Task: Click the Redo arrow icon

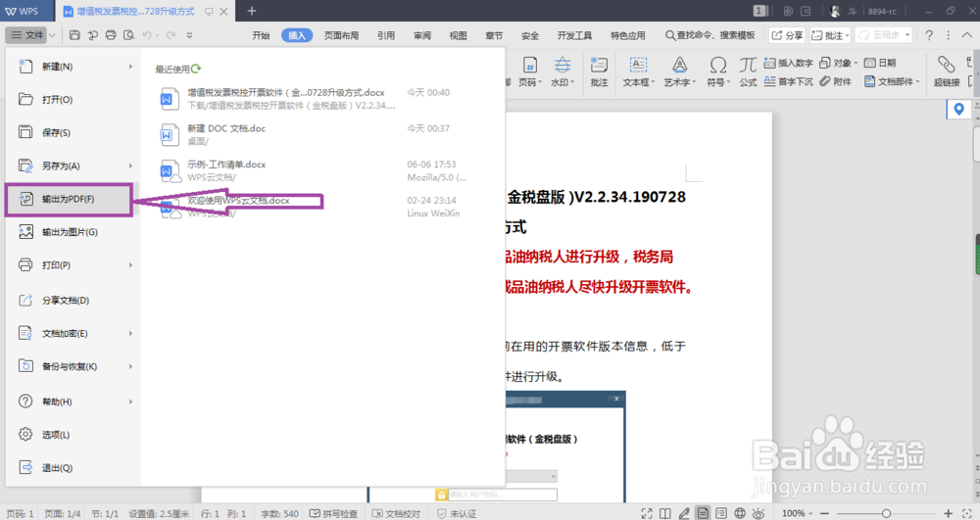Action: pyautogui.click(x=171, y=35)
